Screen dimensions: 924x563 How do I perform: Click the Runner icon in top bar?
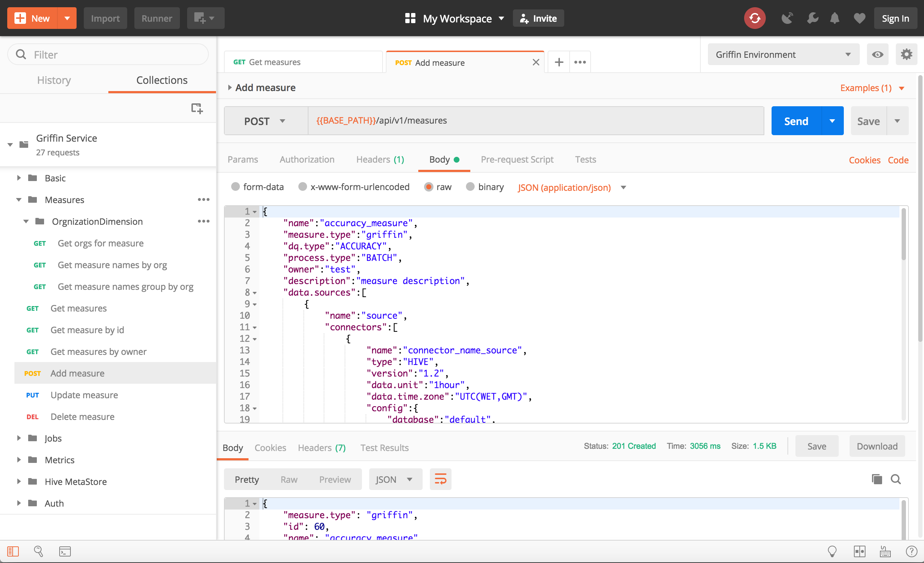(157, 18)
